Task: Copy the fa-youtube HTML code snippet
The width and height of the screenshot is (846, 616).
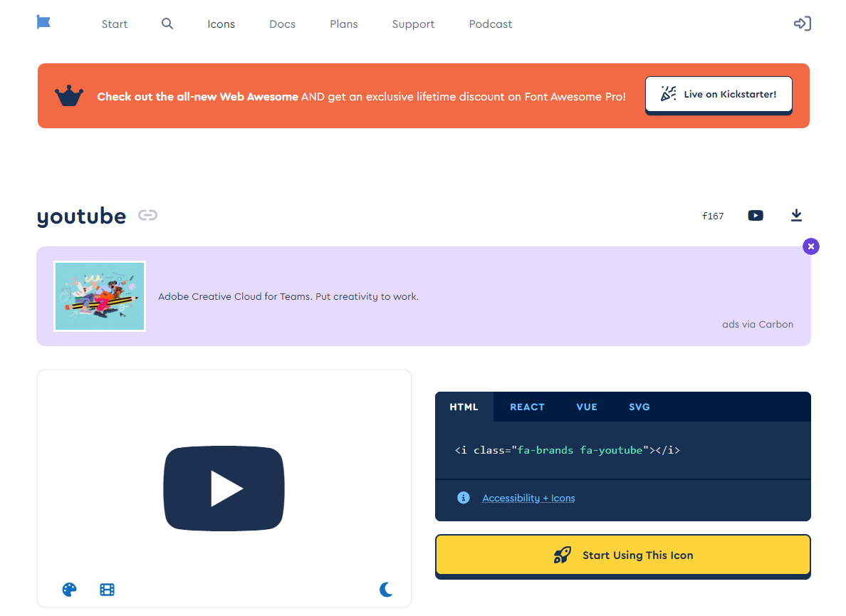Action: point(568,450)
